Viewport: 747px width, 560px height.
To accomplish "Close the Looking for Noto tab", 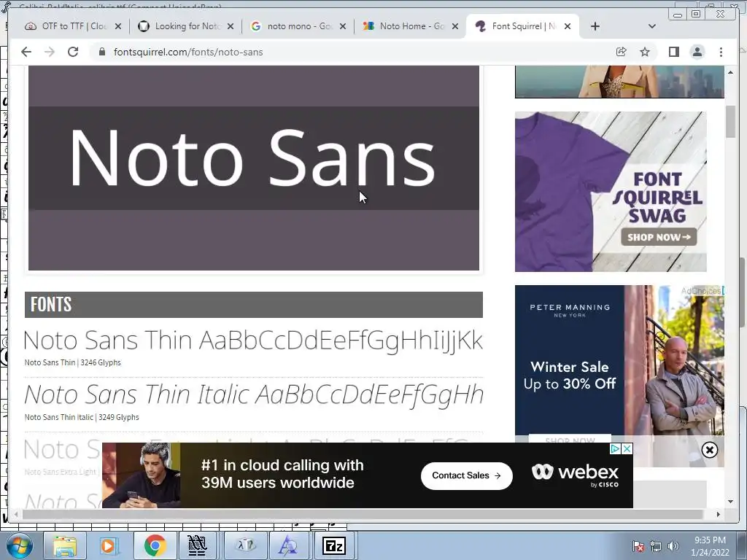I will coord(231,26).
